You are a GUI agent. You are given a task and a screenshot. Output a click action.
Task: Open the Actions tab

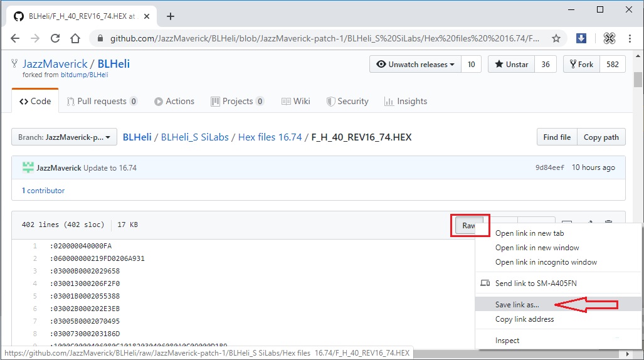174,101
